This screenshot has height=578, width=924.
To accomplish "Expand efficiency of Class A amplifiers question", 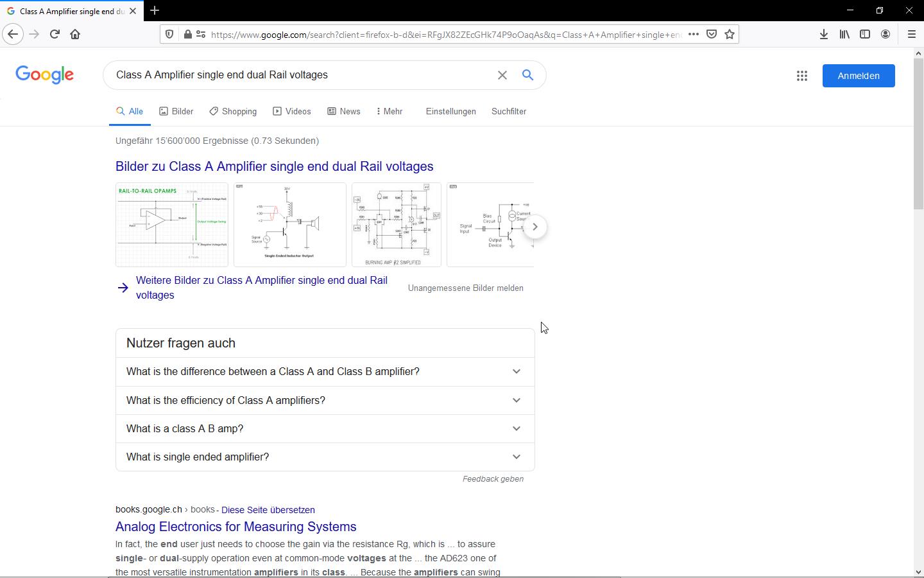I will pyautogui.click(x=325, y=400).
